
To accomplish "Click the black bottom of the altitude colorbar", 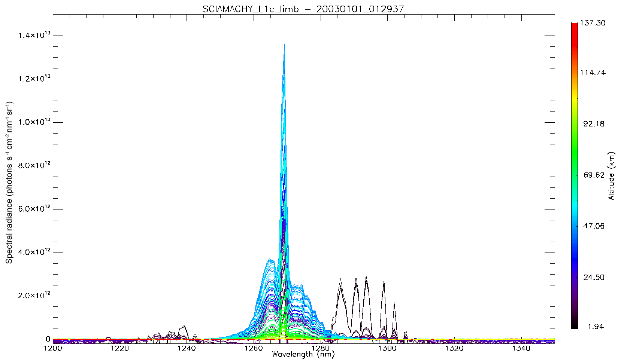I will [574, 325].
